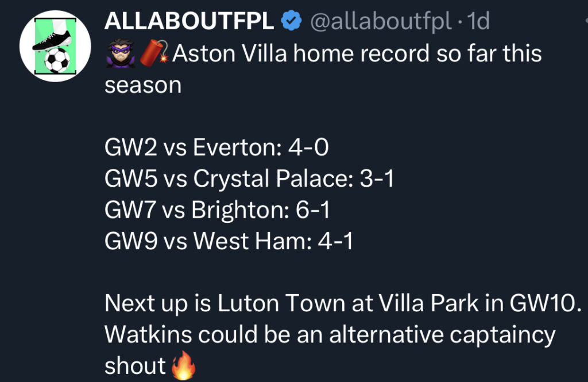Click the red firecracker emoji

(x=153, y=53)
